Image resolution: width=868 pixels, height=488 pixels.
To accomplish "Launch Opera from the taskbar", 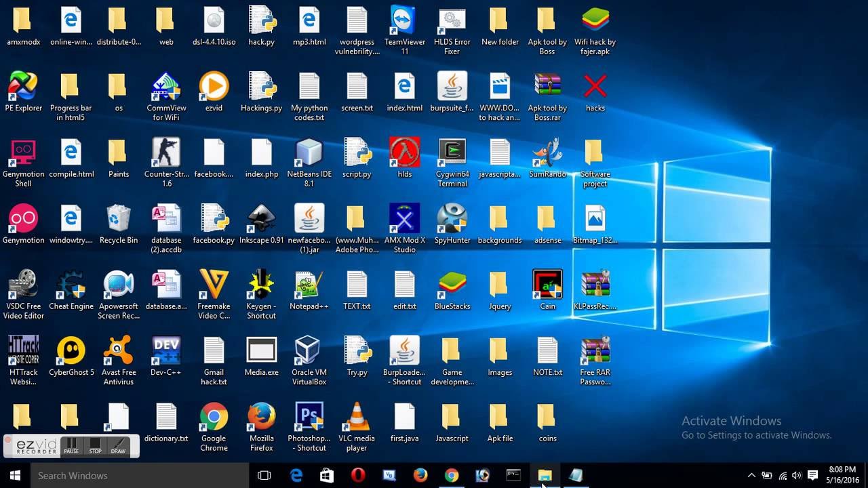I will (358, 475).
